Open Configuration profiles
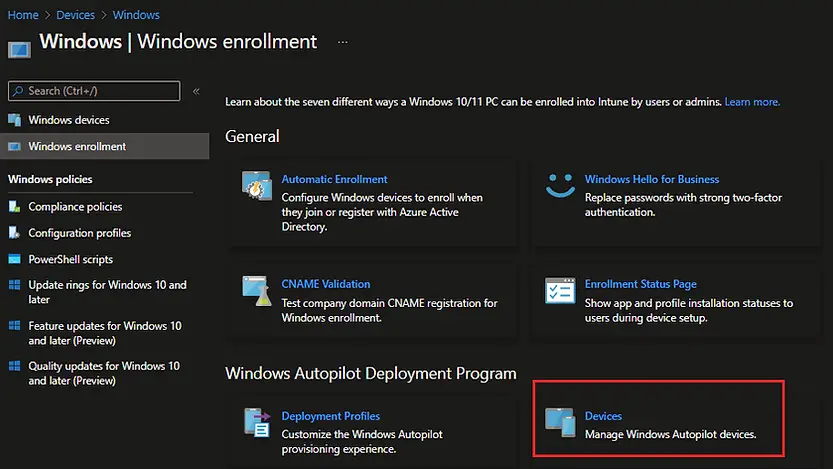 (80, 233)
